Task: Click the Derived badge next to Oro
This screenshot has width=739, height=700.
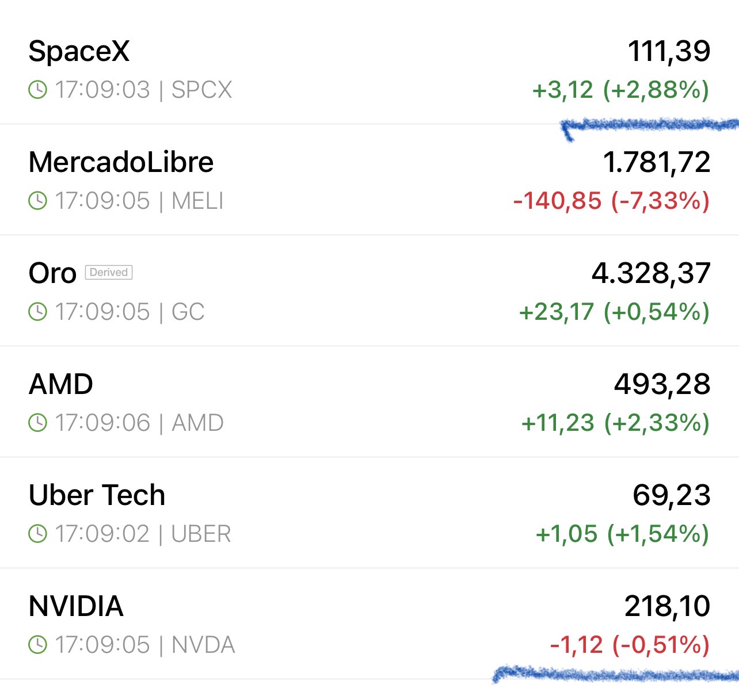Action: (109, 272)
